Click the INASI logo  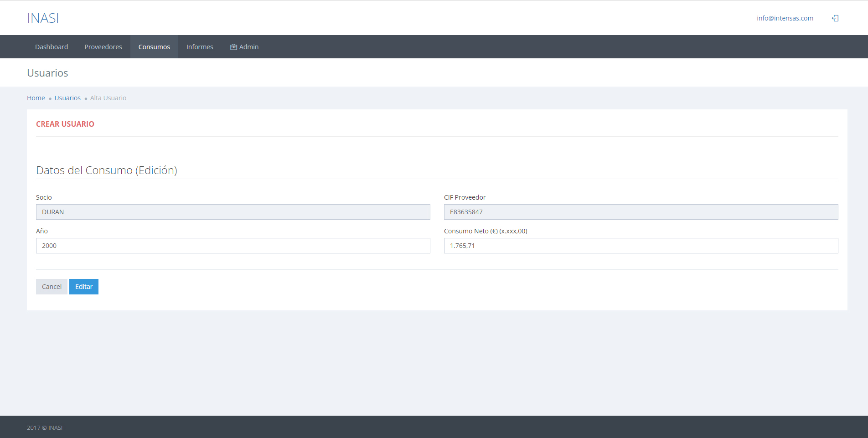tap(43, 18)
